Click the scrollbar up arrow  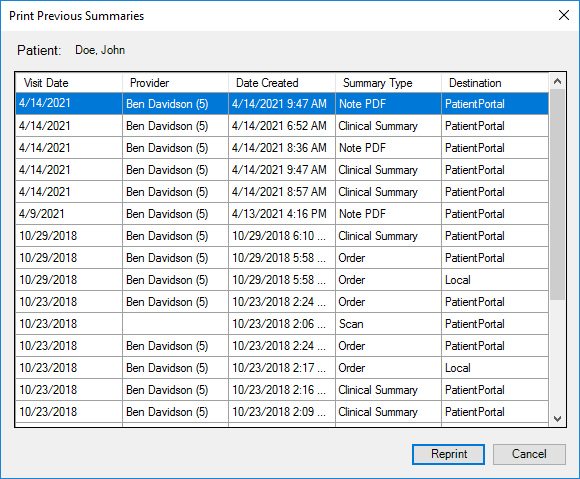[557, 82]
